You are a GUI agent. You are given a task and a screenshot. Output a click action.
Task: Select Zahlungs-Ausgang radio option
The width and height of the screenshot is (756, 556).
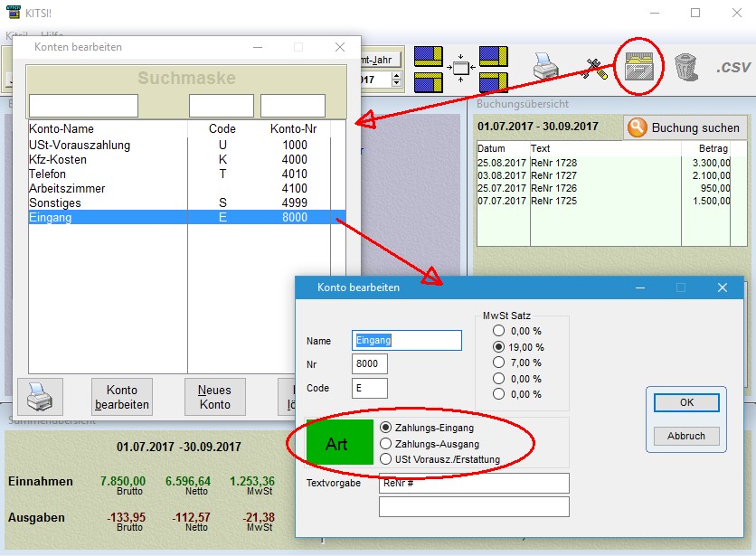pos(386,444)
